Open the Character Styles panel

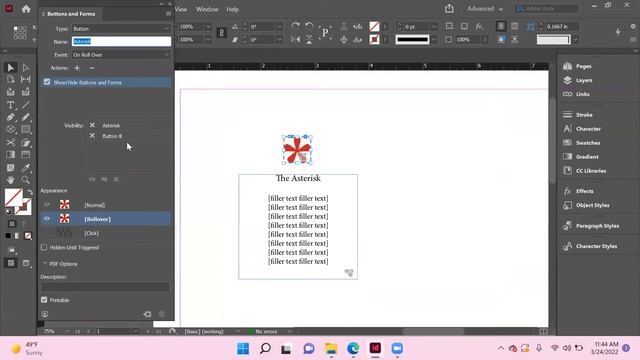point(590,247)
